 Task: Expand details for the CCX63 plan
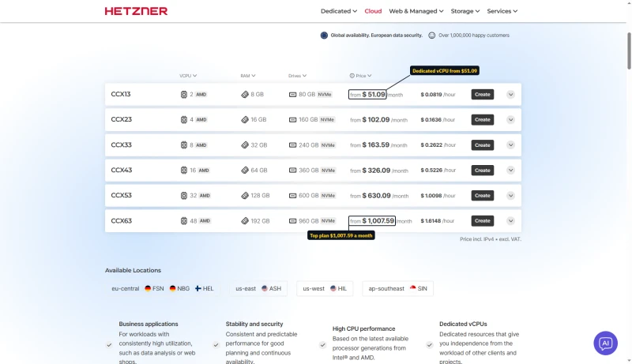point(510,220)
